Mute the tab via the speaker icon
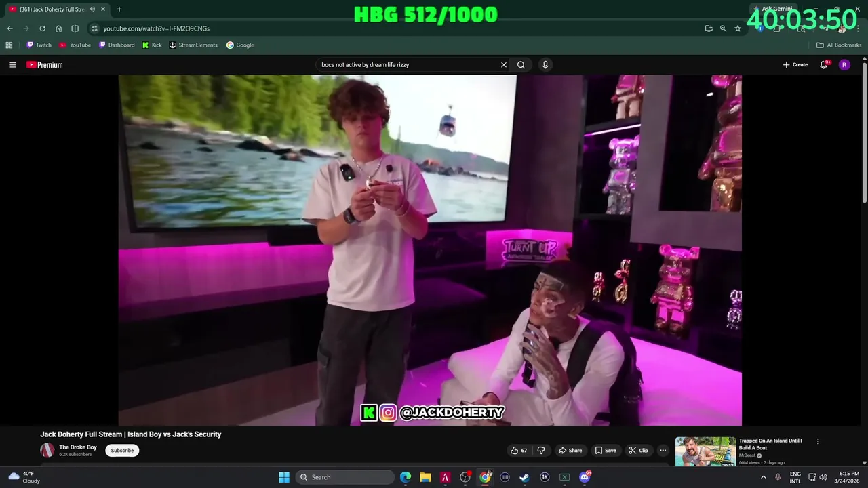 [x=92, y=9]
